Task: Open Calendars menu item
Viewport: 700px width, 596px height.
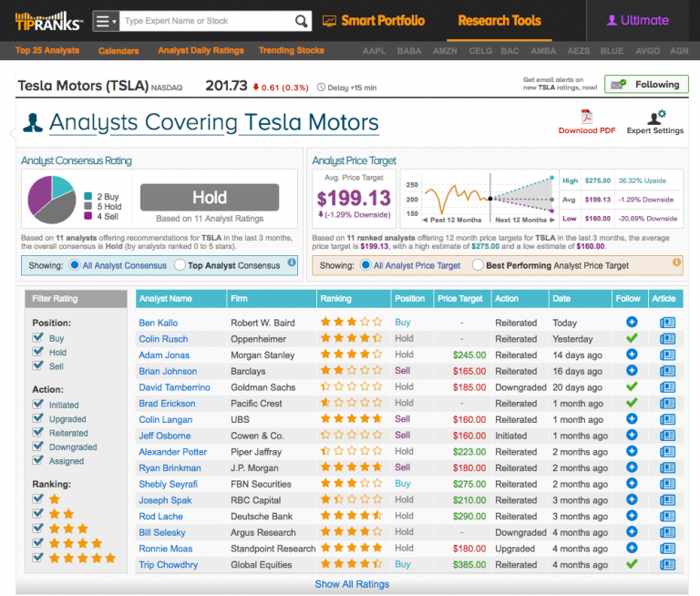Action: pos(118,51)
